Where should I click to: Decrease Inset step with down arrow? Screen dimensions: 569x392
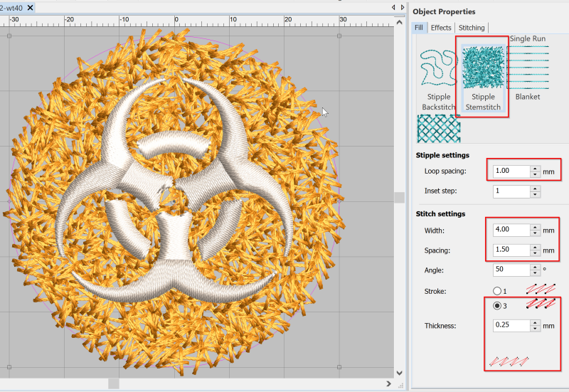click(x=536, y=194)
